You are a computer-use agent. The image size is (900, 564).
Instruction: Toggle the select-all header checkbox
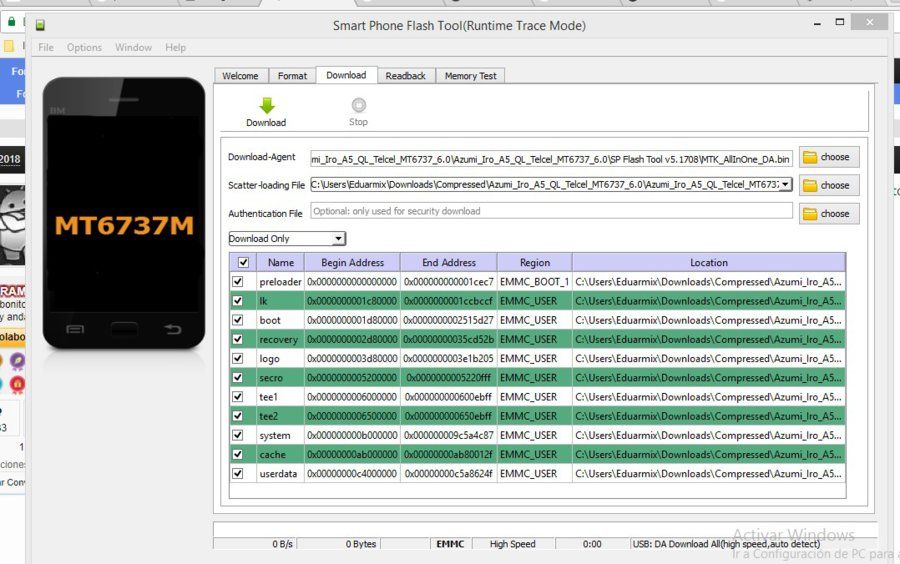(x=243, y=262)
